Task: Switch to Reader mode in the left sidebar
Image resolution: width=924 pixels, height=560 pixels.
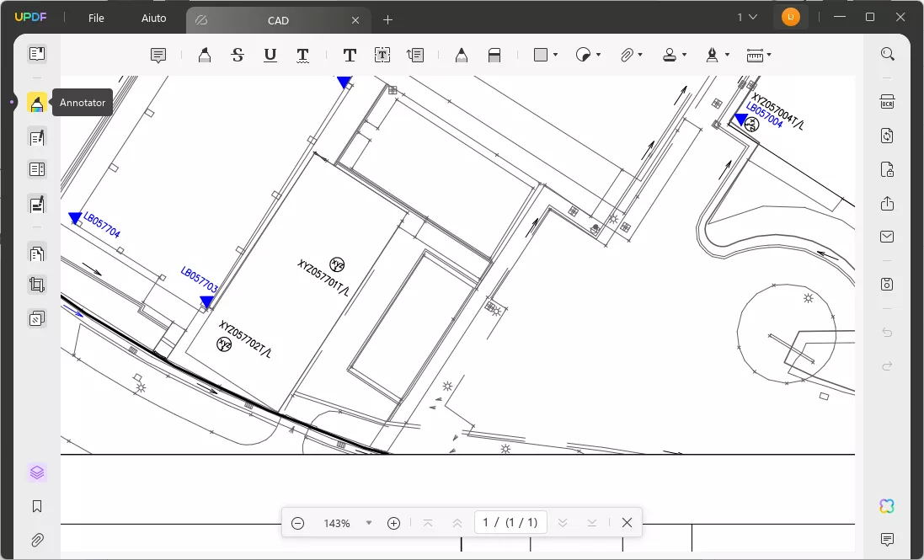Action: point(36,54)
